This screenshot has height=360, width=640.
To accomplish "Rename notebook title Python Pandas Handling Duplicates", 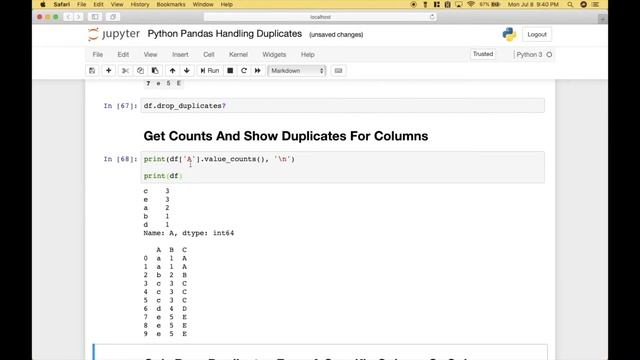I will [x=224, y=34].
